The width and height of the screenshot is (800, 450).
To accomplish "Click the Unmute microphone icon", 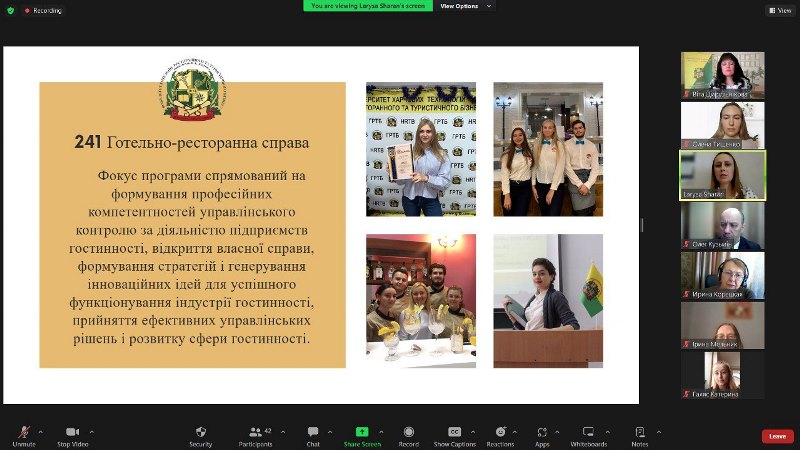I will 23,432.
